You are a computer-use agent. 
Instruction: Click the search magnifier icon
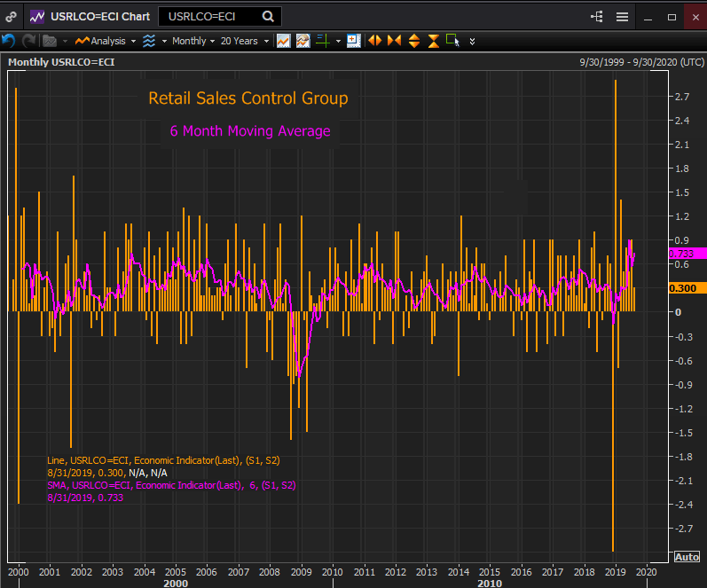(x=268, y=17)
